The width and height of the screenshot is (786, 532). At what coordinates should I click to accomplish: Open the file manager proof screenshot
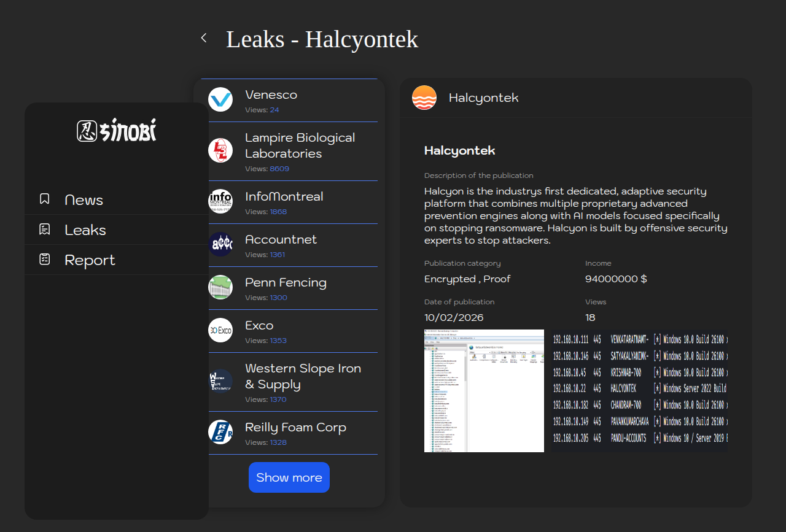[x=484, y=391]
